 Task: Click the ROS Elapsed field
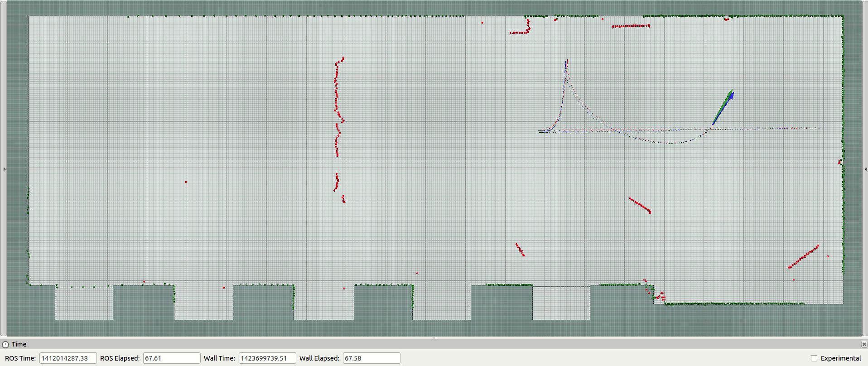coord(172,358)
